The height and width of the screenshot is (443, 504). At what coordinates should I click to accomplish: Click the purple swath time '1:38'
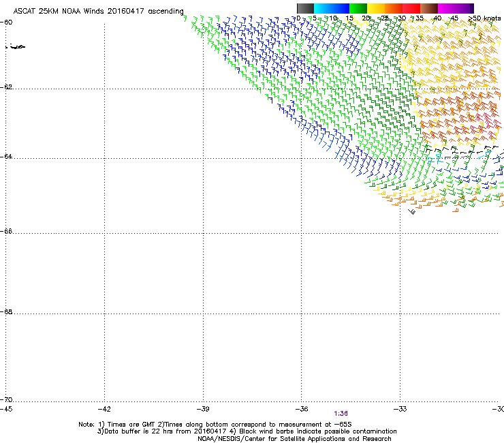coord(341,414)
